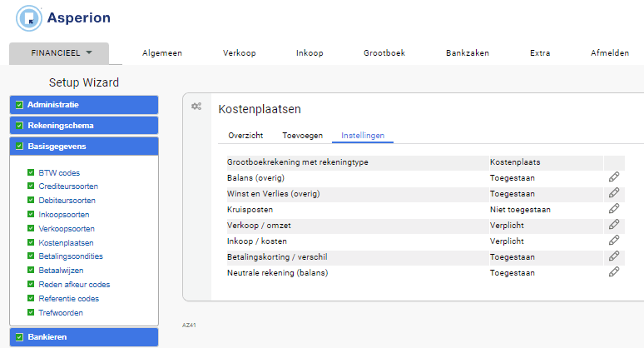The width and height of the screenshot is (644, 348).
Task: Switch to the Toevoegen tab
Action: point(302,135)
